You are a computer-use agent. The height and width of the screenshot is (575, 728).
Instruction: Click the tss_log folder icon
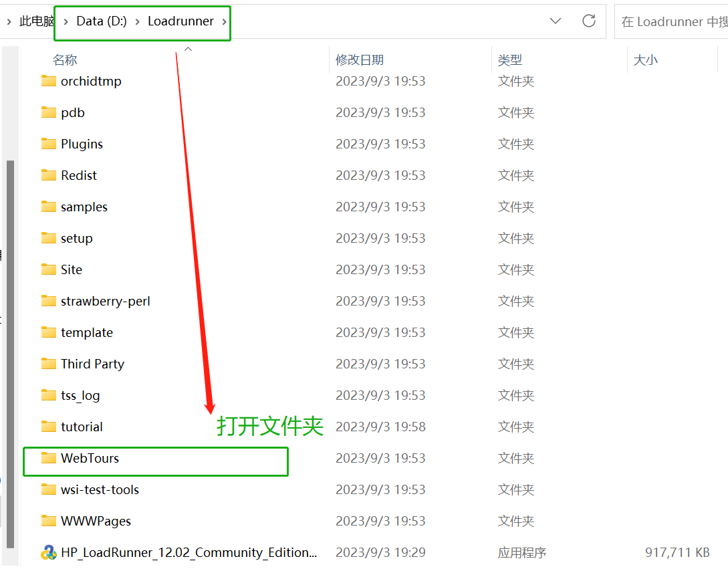point(48,395)
